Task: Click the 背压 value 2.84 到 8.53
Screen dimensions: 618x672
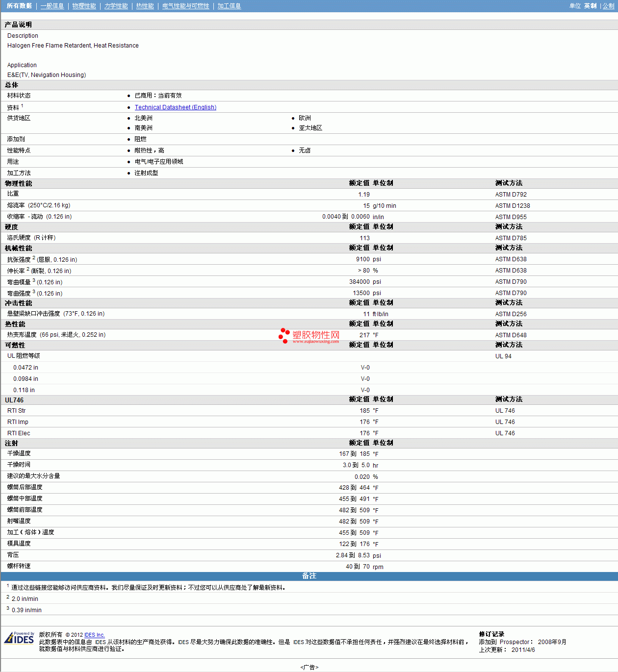Action: pyautogui.click(x=353, y=555)
